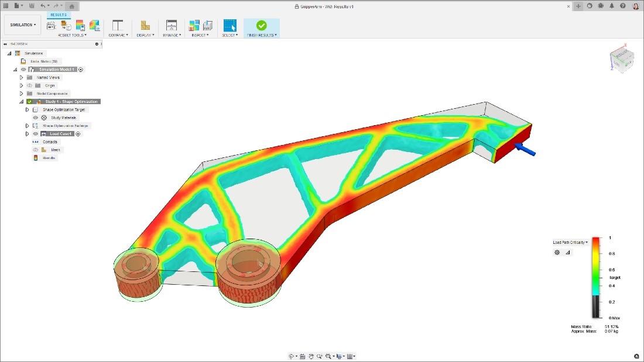Click the Contacts item in the browser

[50, 142]
